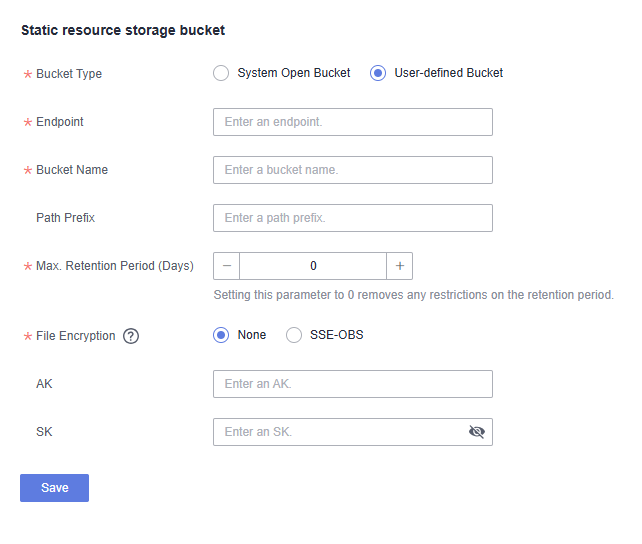Focus the Endpoint input field
The height and width of the screenshot is (544, 642).
tap(352, 122)
